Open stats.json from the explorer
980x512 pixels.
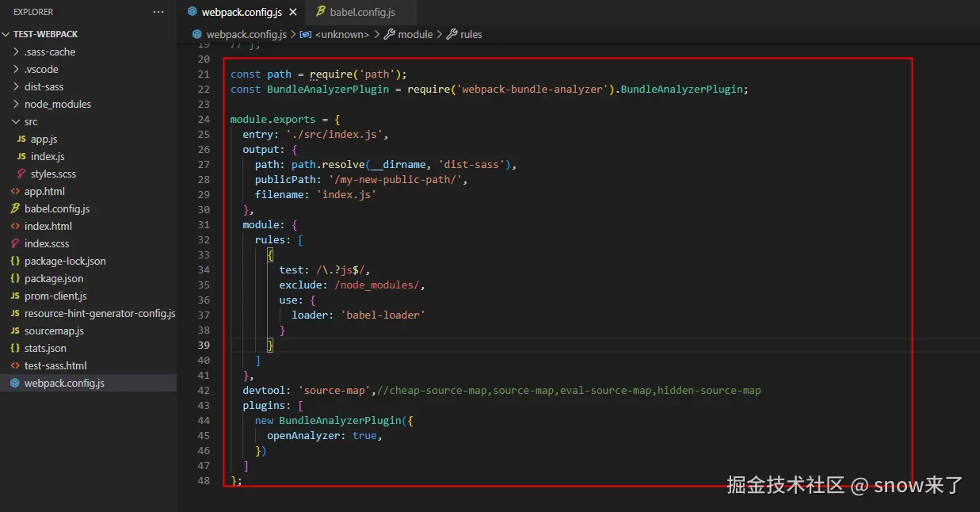click(x=45, y=348)
